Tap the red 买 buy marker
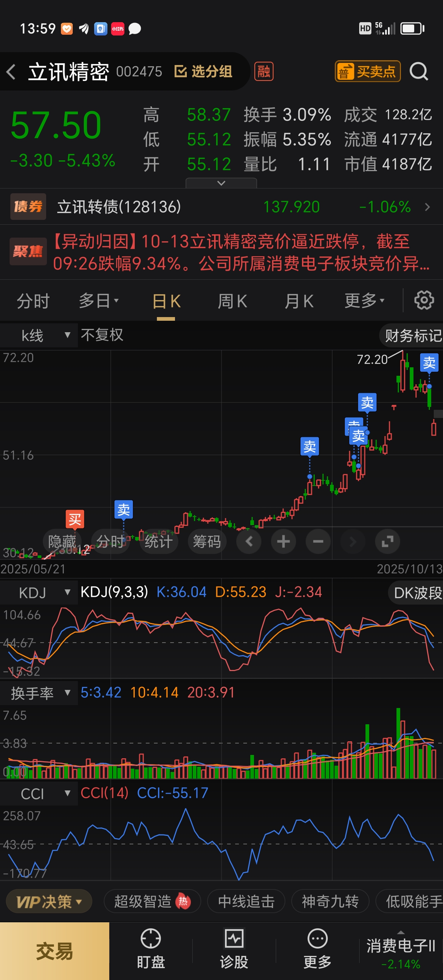The height and width of the screenshot is (980, 443). [75, 519]
